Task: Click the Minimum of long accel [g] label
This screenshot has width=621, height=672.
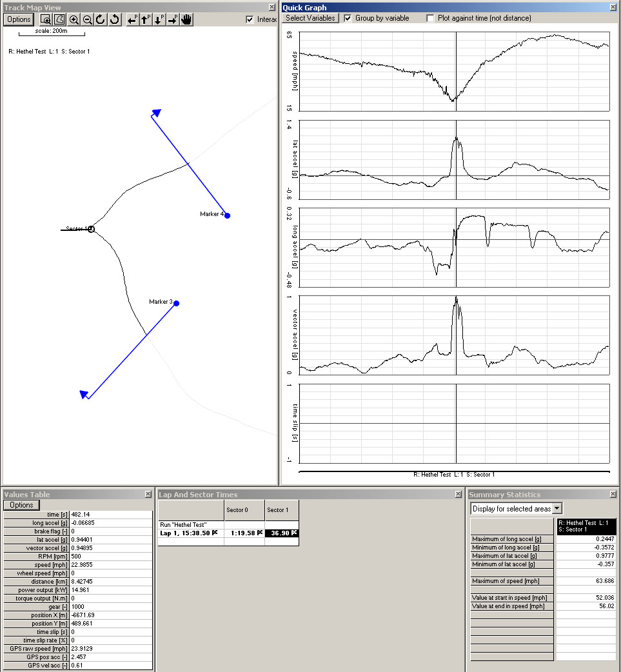Action: coord(512,548)
